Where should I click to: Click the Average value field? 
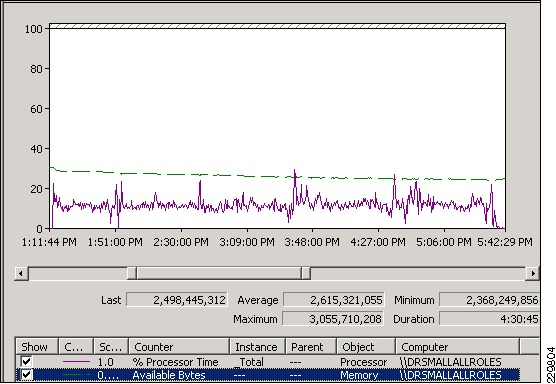click(x=334, y=300)
